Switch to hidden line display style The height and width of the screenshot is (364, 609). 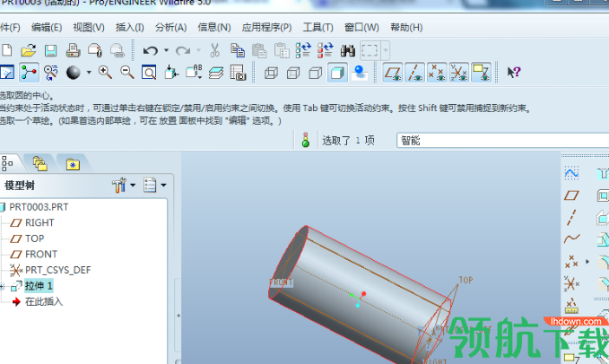tap(293, 73)
